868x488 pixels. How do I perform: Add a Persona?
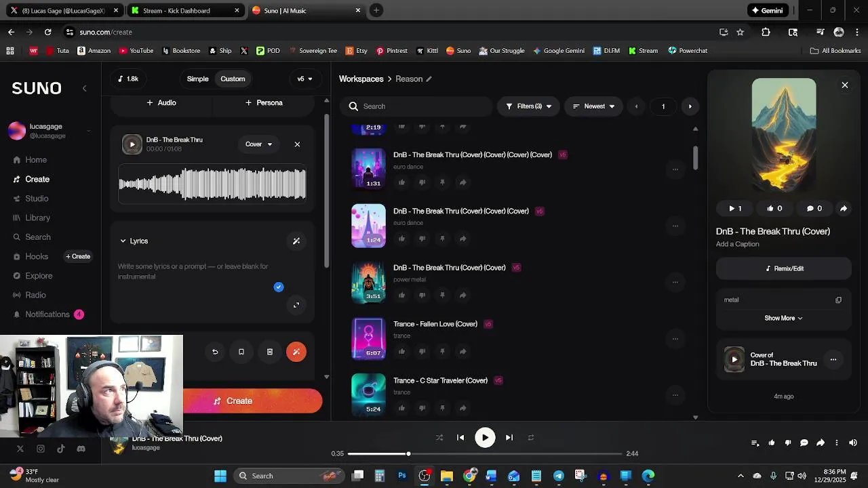[x=264, y=103]
